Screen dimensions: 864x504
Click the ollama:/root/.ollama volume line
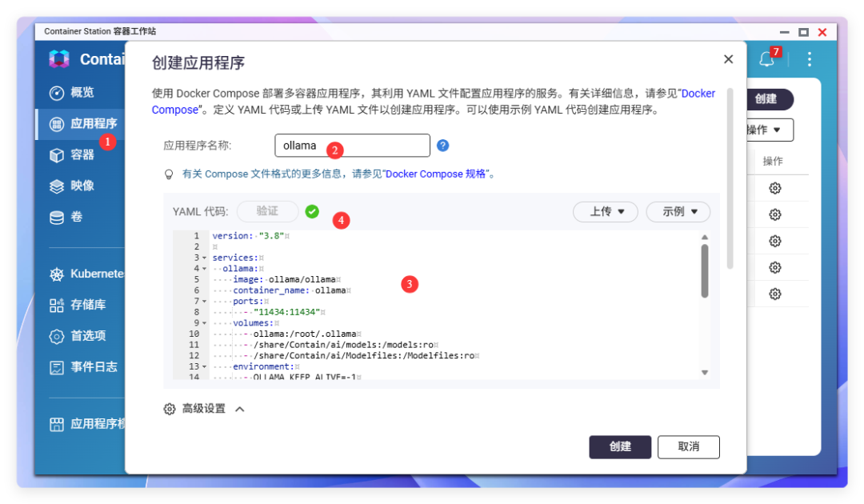[x=304, y=334]
